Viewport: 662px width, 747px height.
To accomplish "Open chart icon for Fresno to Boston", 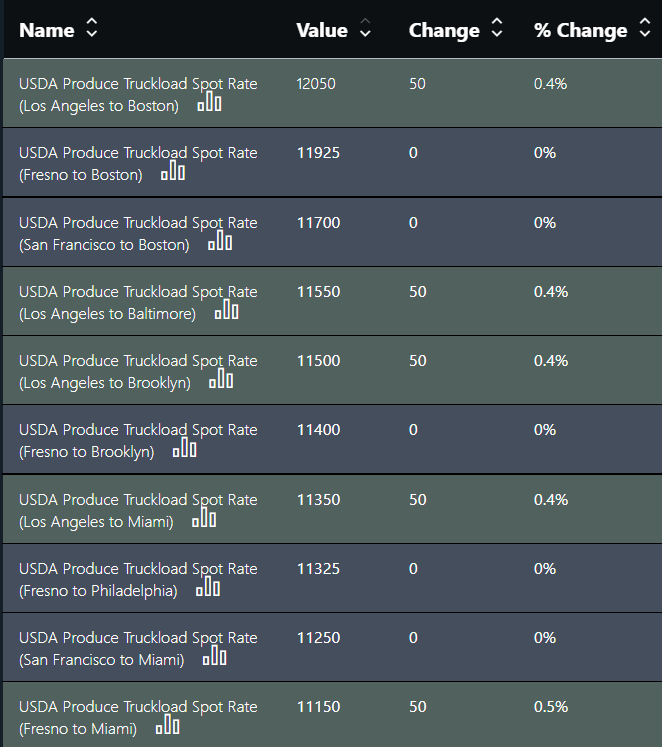I will pyautogui.click(x=173, y=171).
